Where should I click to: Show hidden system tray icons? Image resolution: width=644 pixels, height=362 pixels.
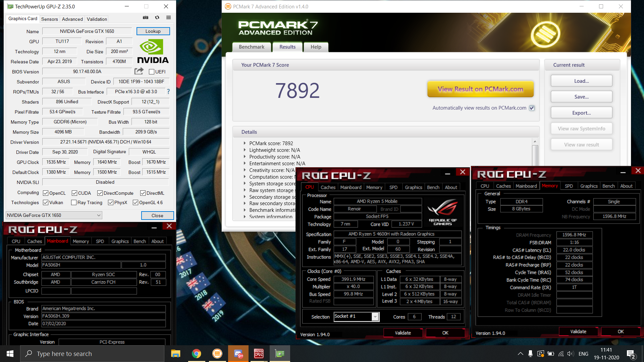click(x=520, y=354)
